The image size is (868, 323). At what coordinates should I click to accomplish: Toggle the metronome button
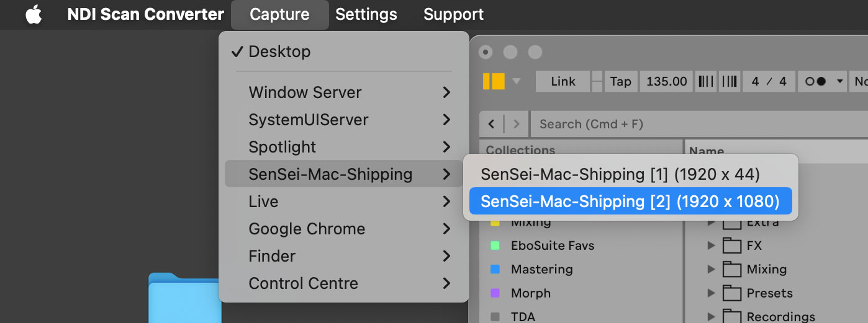[815, 81]
